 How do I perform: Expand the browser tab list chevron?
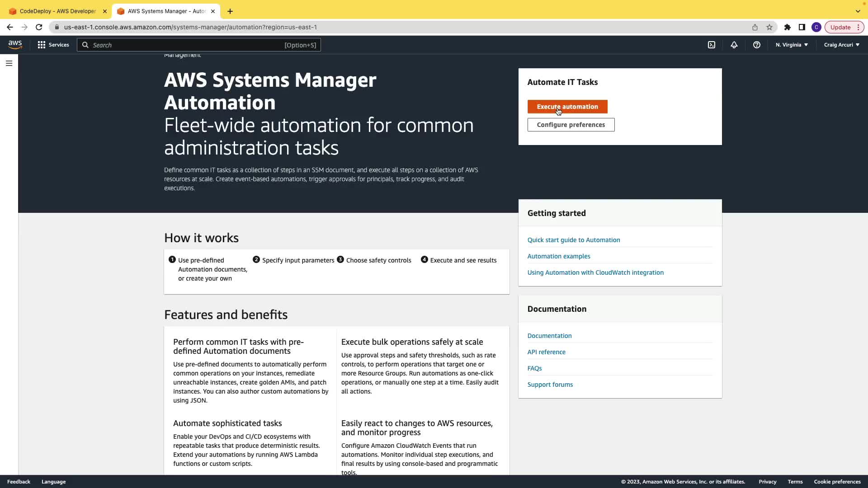coord(858,11)
